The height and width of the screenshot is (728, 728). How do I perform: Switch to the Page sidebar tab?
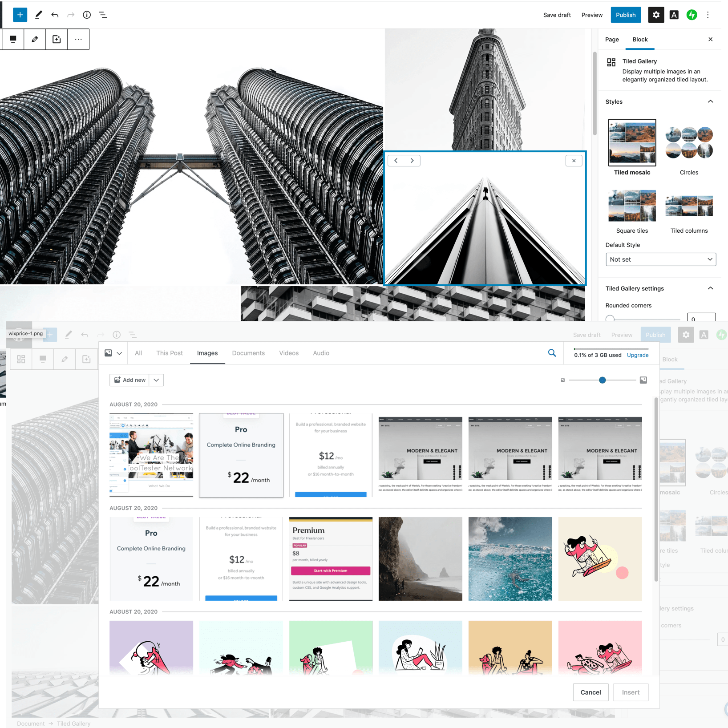[612, 40]
